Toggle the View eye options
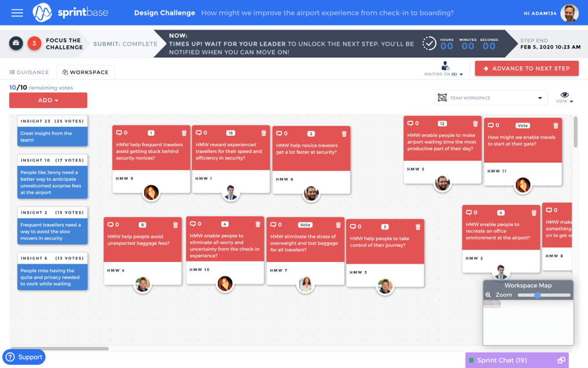Screen dimensions: 588x368 564,97
